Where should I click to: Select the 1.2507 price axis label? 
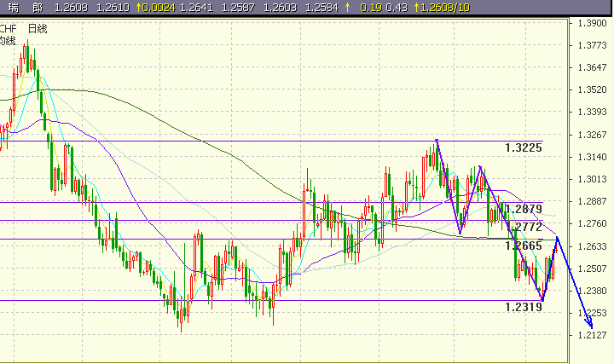592,269
